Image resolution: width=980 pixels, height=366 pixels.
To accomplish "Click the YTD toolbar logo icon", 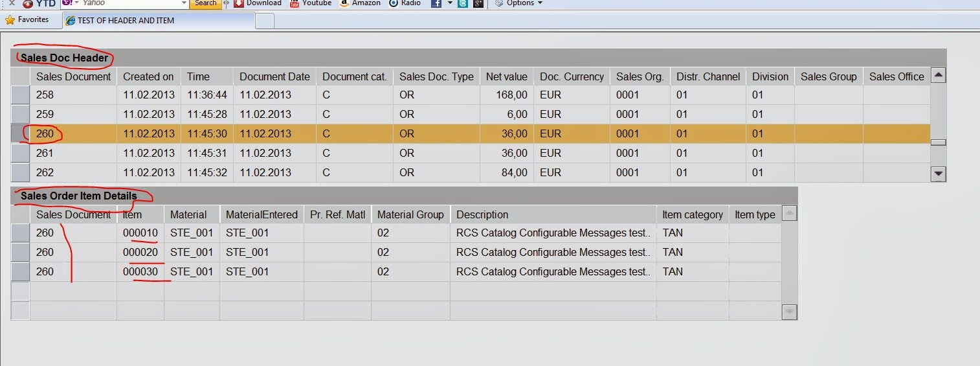I will click(28, 4).
